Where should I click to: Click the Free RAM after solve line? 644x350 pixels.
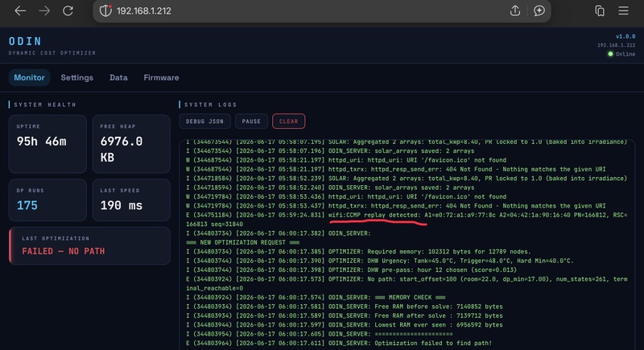[345, 316]
